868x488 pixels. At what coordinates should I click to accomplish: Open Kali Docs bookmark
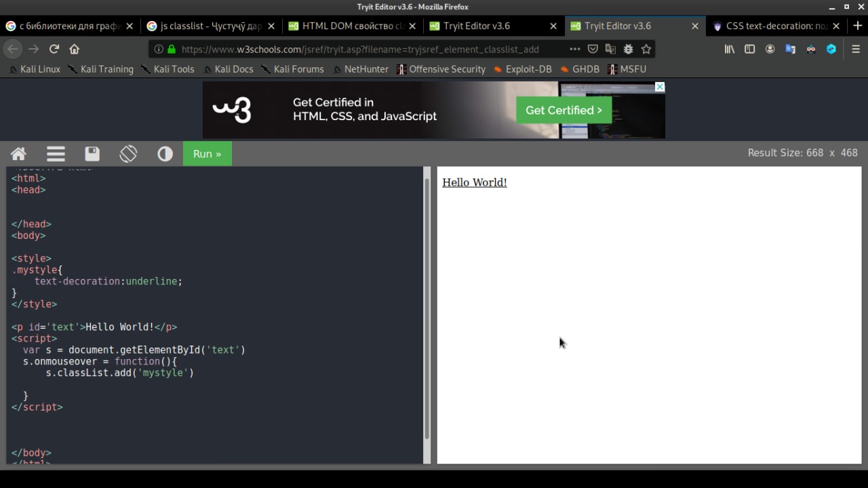coord(227,69)
